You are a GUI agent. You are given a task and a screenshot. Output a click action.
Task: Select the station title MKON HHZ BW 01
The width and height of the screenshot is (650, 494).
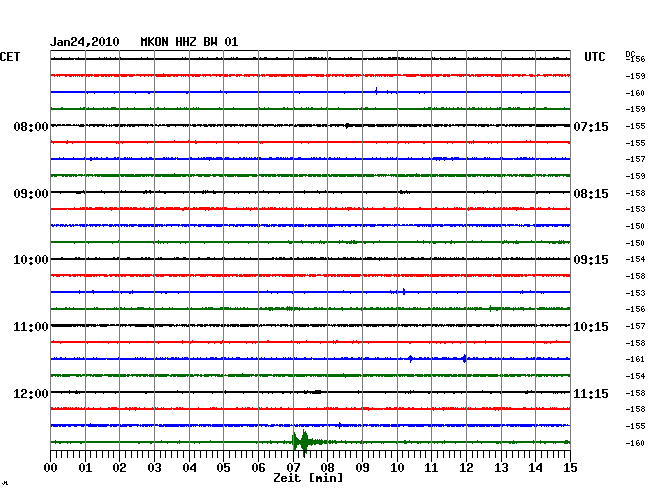(189, 42)
